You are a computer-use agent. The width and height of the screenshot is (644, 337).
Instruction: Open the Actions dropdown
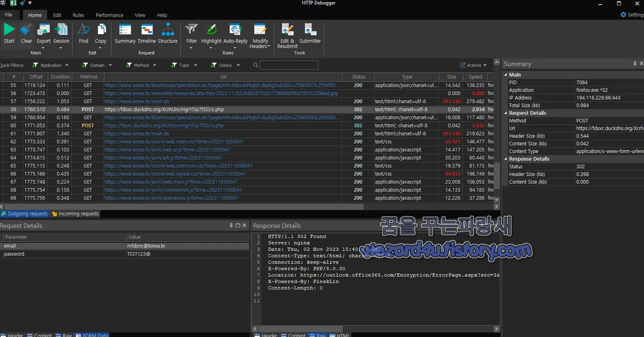pyautogui.click(x=473, y=65)
